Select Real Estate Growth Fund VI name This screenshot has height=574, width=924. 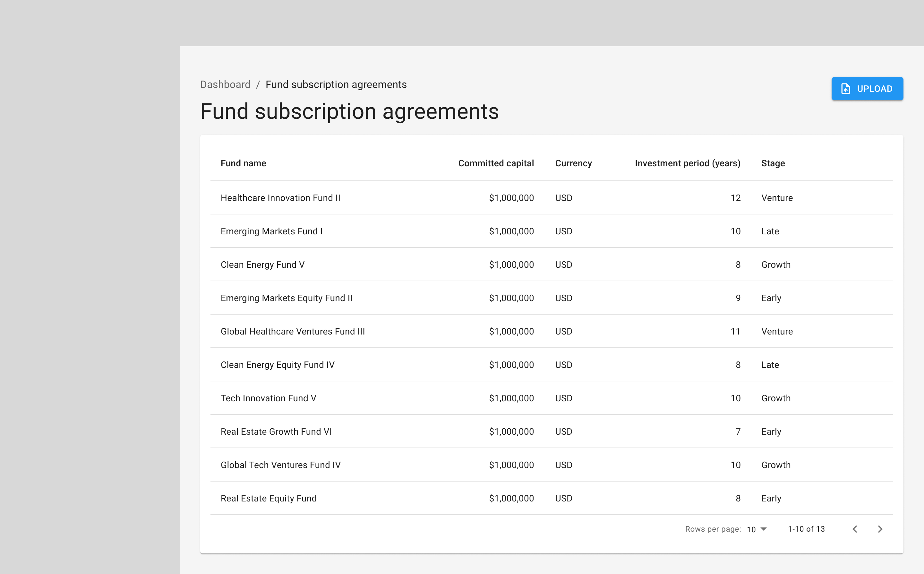(276, 432)
